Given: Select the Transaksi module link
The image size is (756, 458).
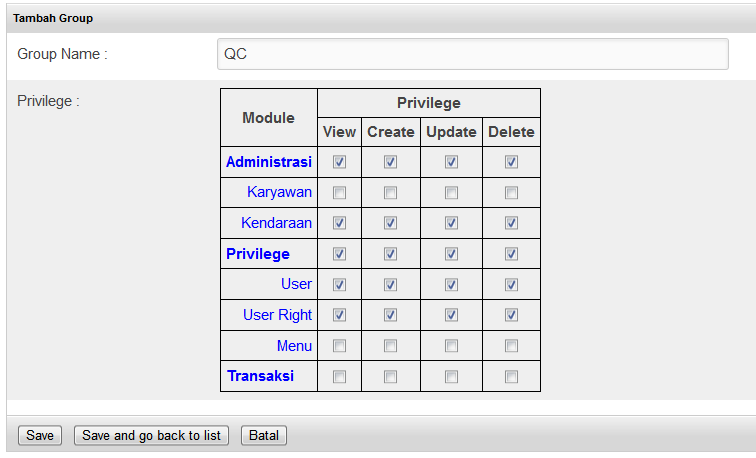Looking at the screenshot, I should [260, 376].
